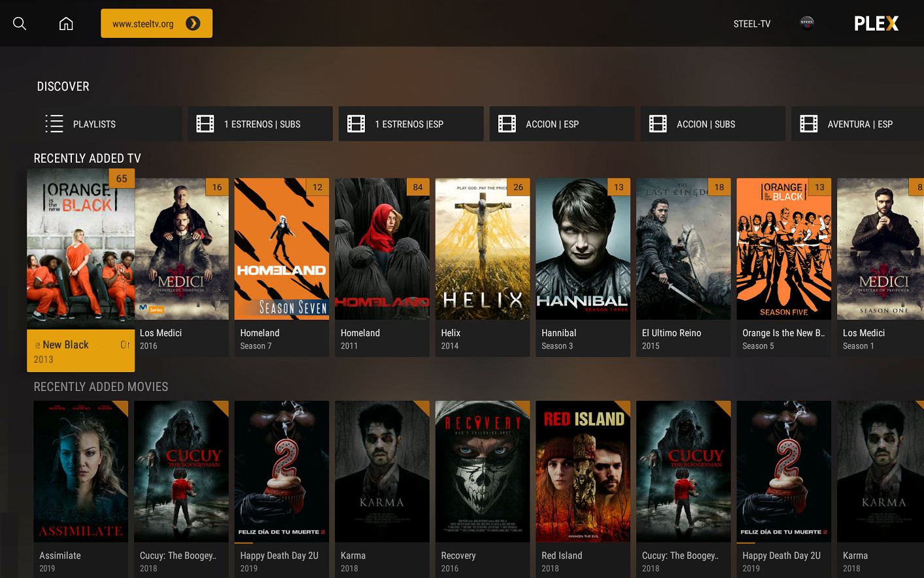Select 1 ESTRENOS | SUBS category
Screen dimensions: 924x578
click(260, 124)
